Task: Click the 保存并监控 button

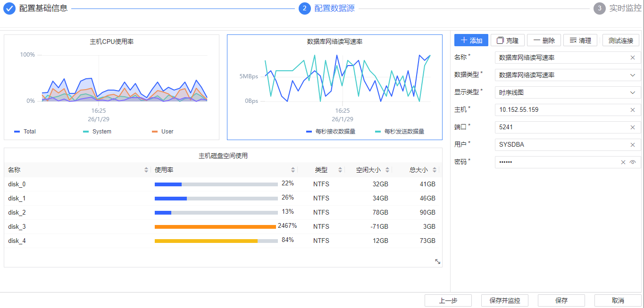Action: pos(505,300)
